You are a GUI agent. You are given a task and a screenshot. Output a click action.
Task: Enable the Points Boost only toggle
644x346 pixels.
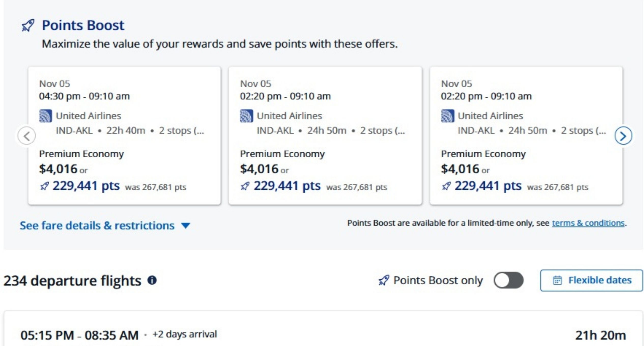point(509,280)
